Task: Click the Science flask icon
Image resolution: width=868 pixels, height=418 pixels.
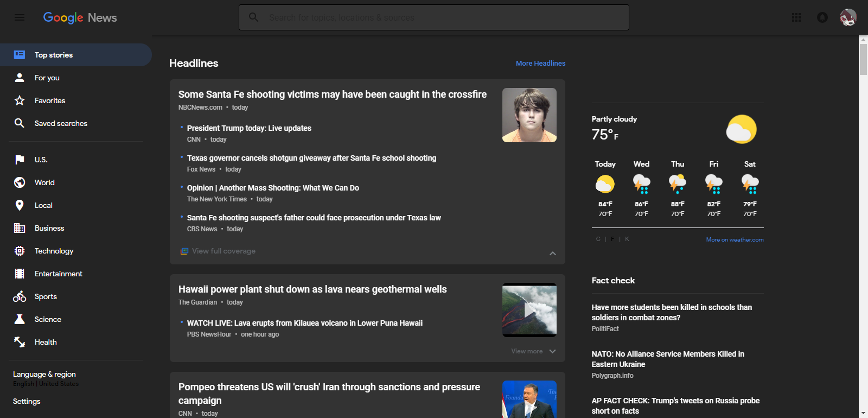Action: pyautogui.click(x=20, y=319)
